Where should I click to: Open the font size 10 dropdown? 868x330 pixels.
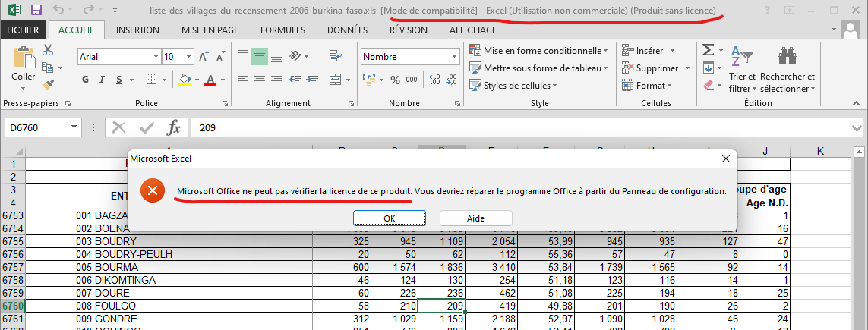click(x=189, y=56)
